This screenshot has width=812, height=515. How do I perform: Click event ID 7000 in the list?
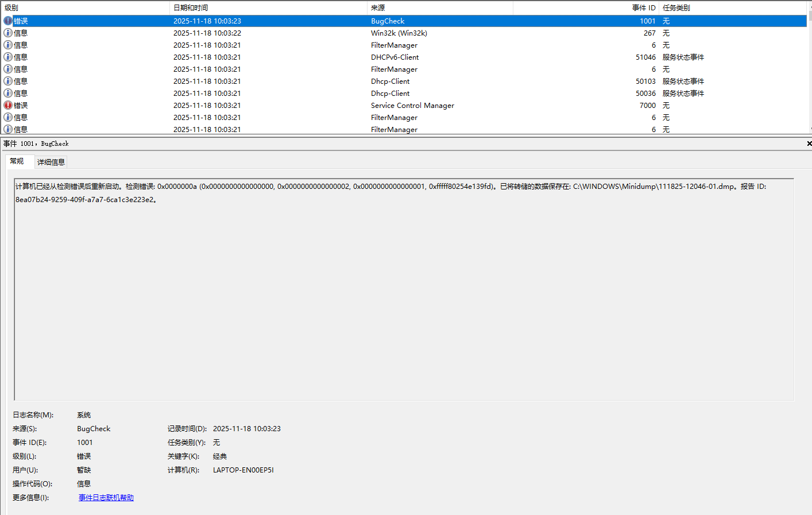pyautogui.click(x=648, y=105)
